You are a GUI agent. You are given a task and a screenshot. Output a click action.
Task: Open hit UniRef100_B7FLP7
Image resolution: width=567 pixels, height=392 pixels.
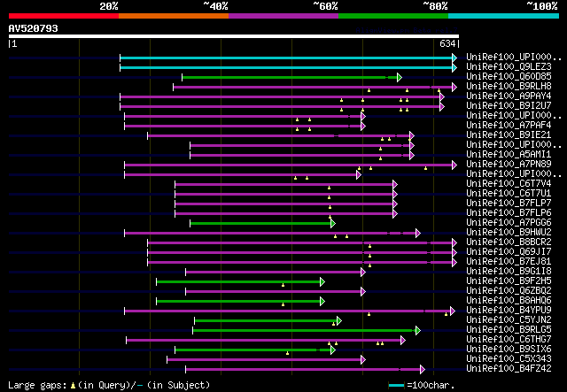[x=509, y=204]
